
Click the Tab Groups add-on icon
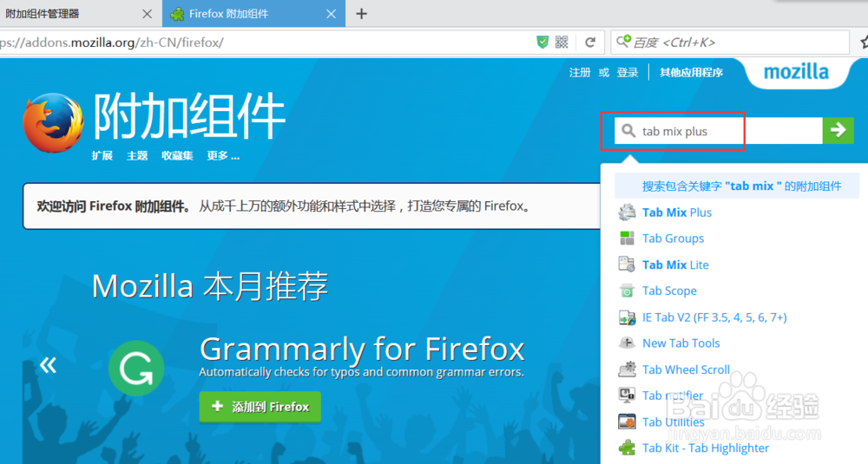tap(628, 239)
